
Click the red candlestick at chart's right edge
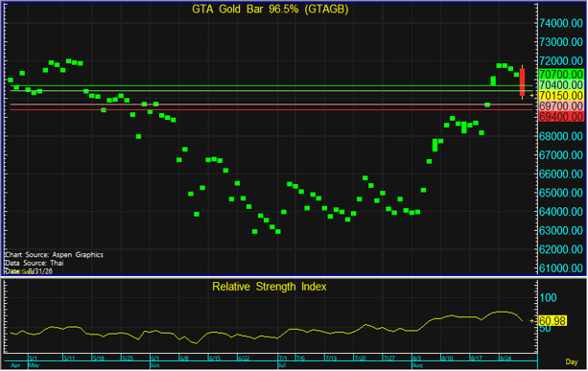(x=522, y=82)
